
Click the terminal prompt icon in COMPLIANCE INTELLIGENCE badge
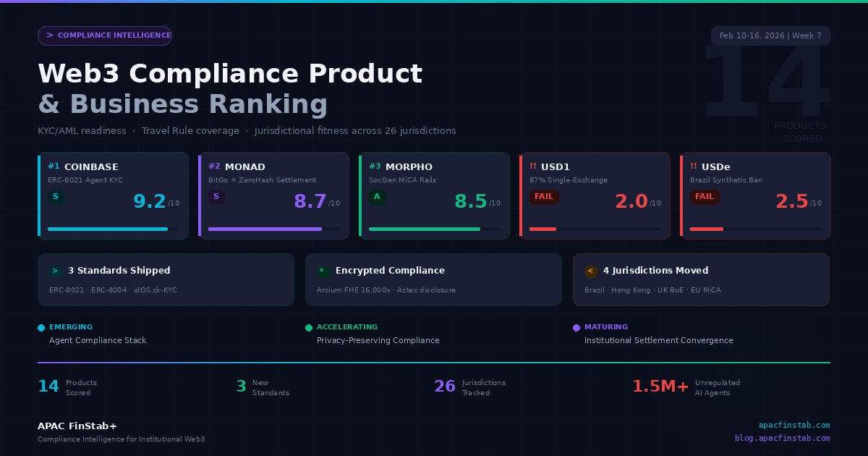point(49,35)
